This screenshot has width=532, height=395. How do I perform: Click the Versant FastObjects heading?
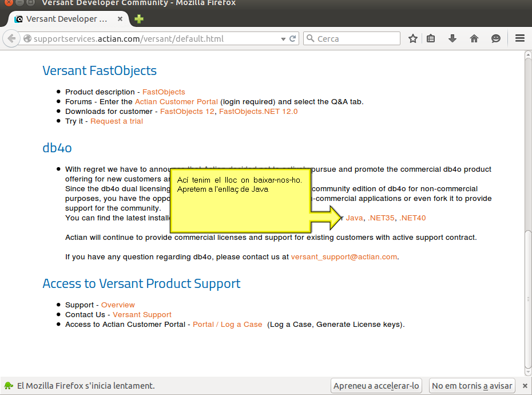point(100,70)
